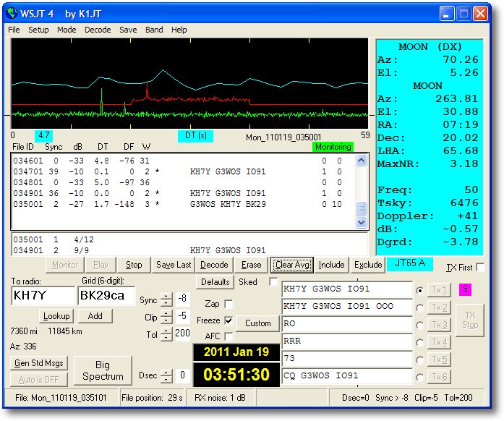504x421 pixels.
Task: Click the Add button
Action: (x=95, y=316)
